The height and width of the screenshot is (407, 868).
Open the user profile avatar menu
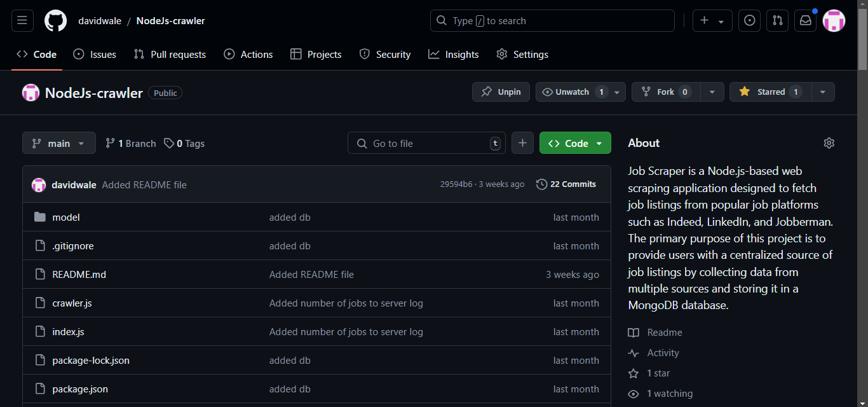click(x=834, y=21)
